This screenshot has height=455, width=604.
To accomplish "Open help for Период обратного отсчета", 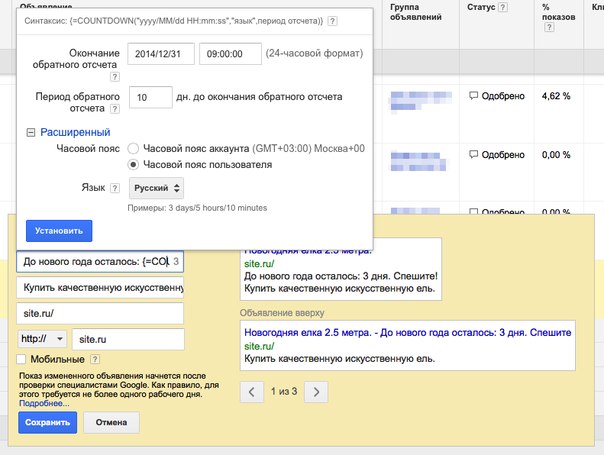I will (x=114, y=109).
